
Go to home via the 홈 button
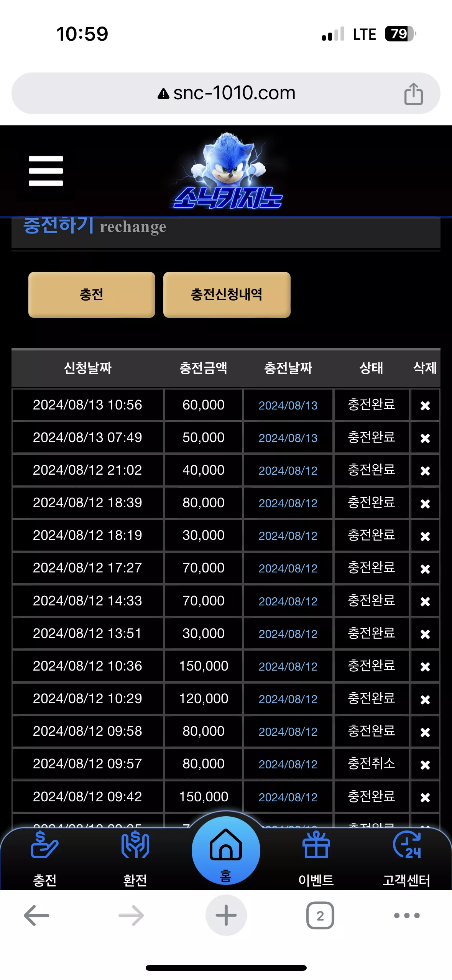[x=226, y=851]
